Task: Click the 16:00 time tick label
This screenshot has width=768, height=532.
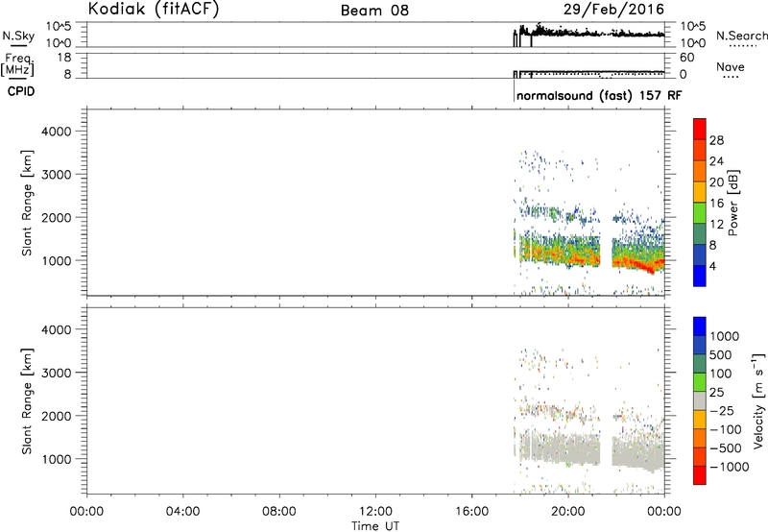Action: [x=471, y=512]
